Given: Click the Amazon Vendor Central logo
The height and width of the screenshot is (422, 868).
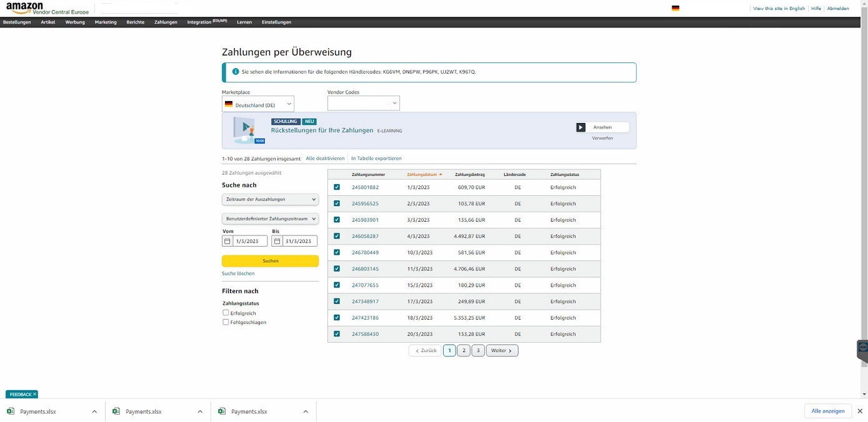Looking at the screenshot, I should coord(47,8).
